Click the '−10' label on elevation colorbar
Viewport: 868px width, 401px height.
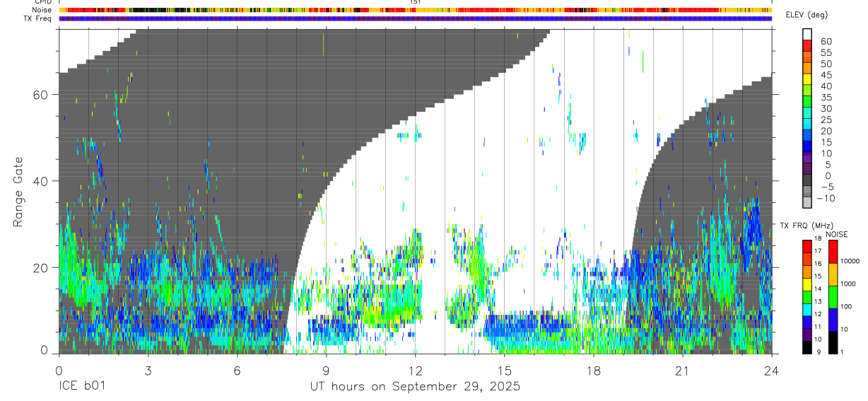pyautogui.click(x=826, y=199)
